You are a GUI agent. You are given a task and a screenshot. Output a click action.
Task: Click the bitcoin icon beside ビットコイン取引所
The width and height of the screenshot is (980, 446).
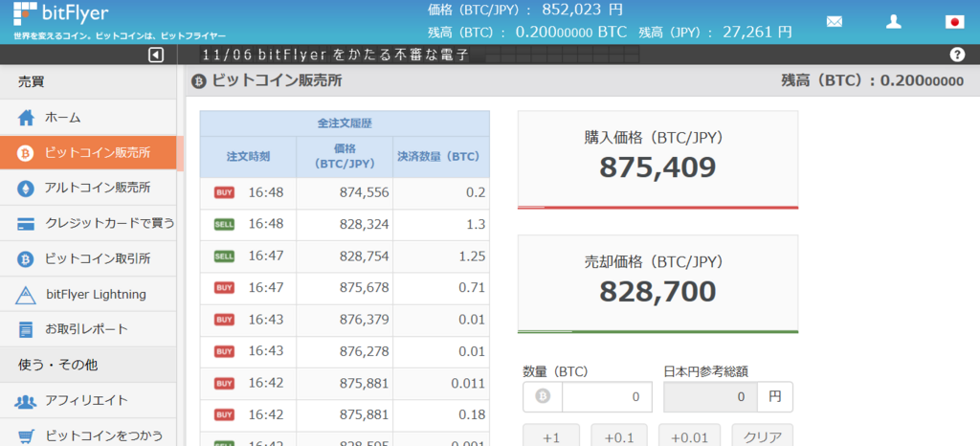click(x=26, y=258)
